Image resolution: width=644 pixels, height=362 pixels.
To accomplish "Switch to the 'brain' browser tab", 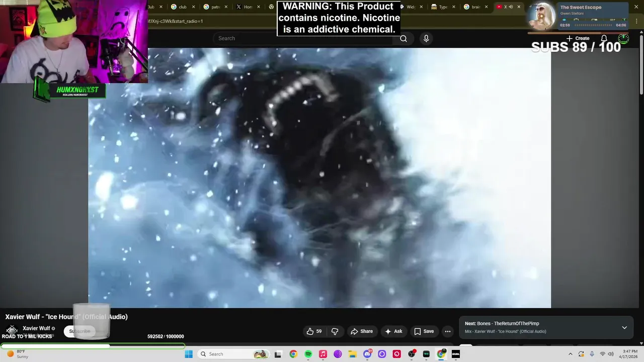I will point(474,7).
